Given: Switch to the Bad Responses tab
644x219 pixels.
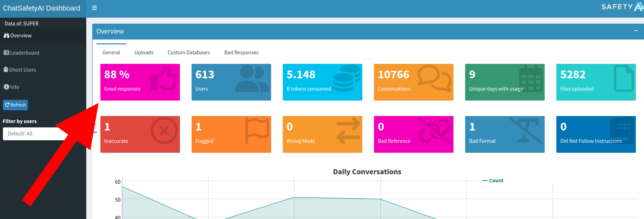Looking at the screenshot, I should pos(241,52).
